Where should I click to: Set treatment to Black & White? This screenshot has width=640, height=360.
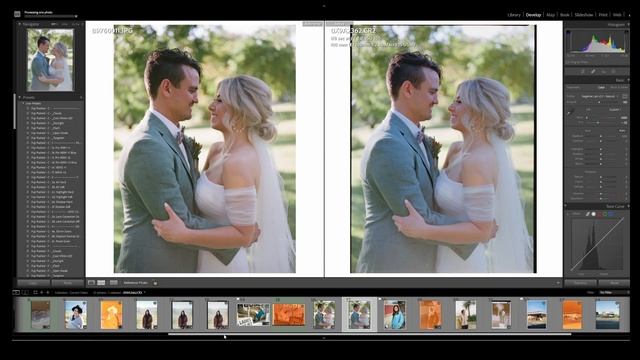[619, 87]
